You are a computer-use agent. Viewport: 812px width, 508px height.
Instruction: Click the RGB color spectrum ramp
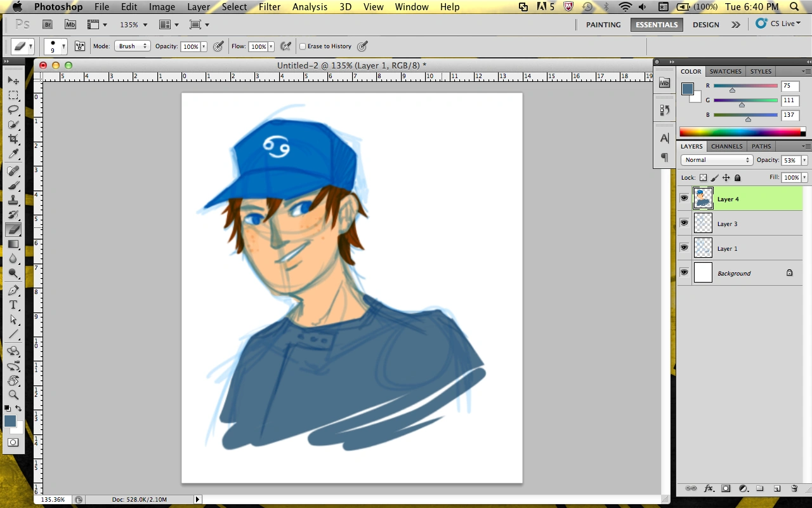740,132
